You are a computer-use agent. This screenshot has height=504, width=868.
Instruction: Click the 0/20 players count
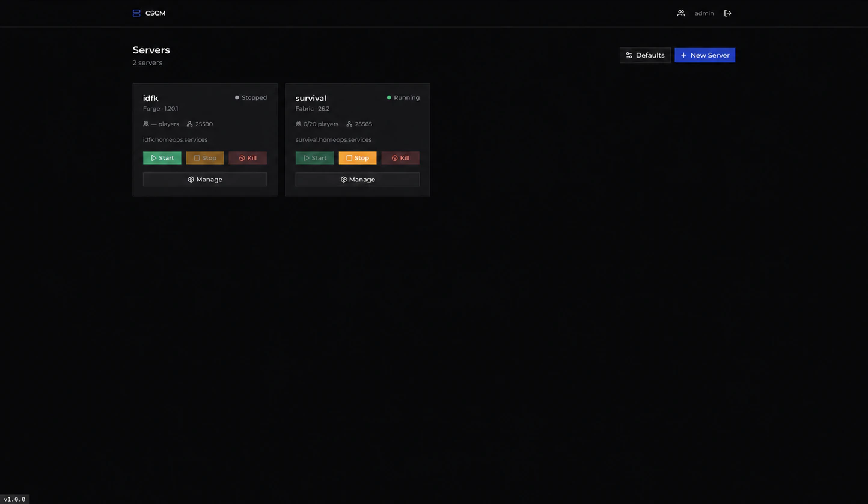pos(321,124)
